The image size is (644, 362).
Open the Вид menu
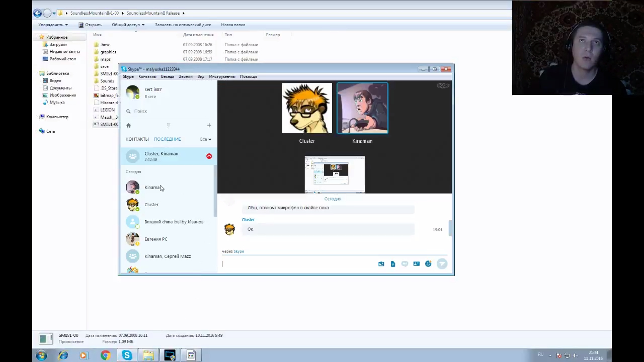(201, 76)
